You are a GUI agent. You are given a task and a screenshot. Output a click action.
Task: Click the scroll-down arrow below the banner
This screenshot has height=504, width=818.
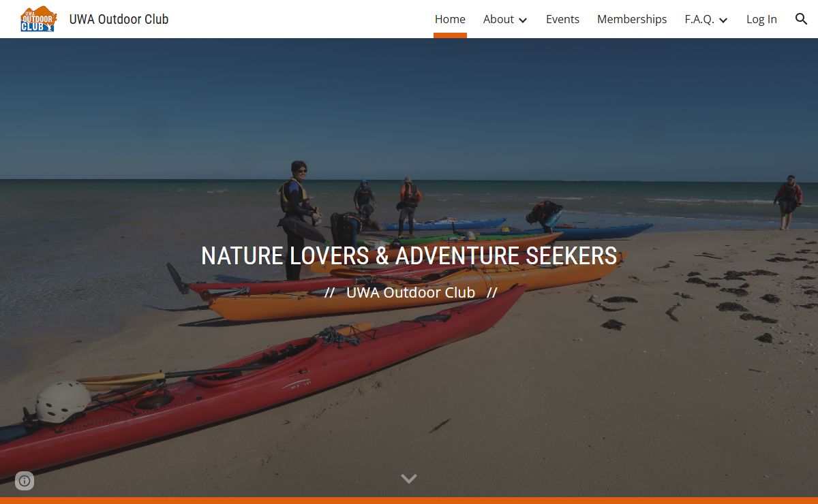[x=409, y=479]
